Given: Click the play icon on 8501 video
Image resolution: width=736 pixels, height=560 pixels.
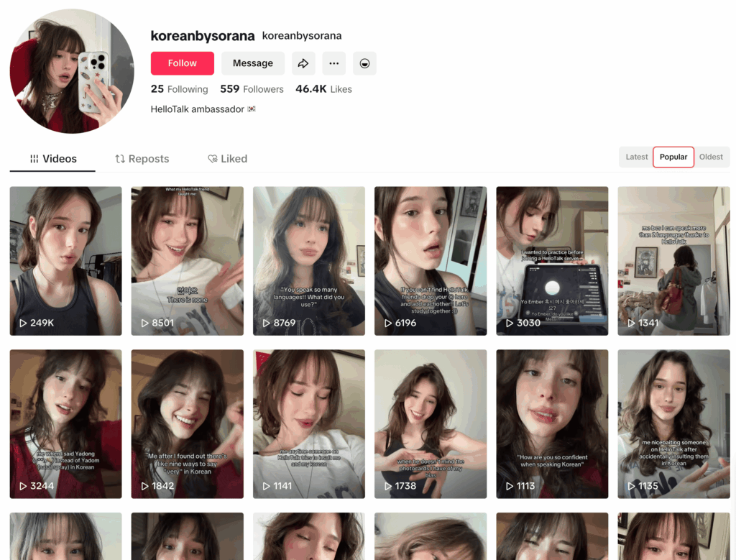Looking at the screenshot, I should click(145, 323).
